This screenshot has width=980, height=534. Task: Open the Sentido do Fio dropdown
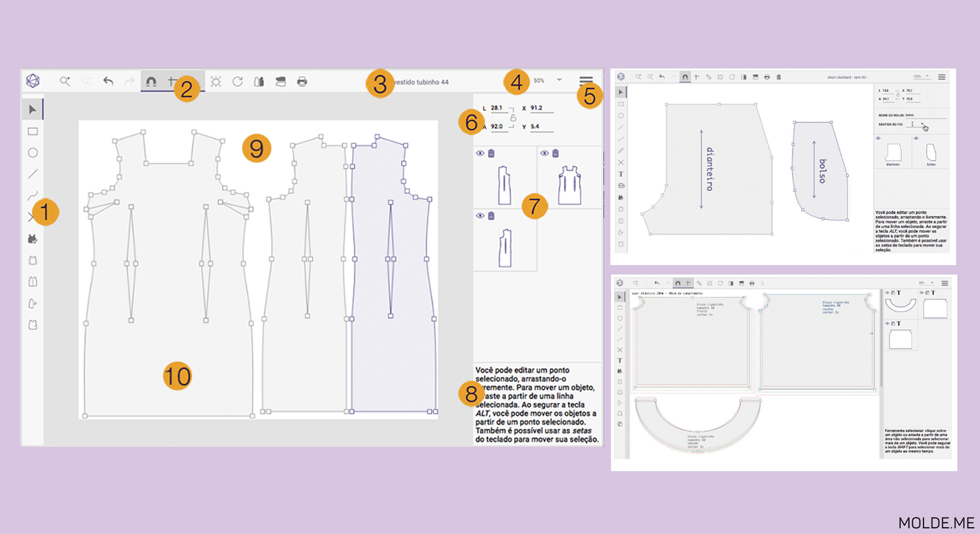click(922, 124)
